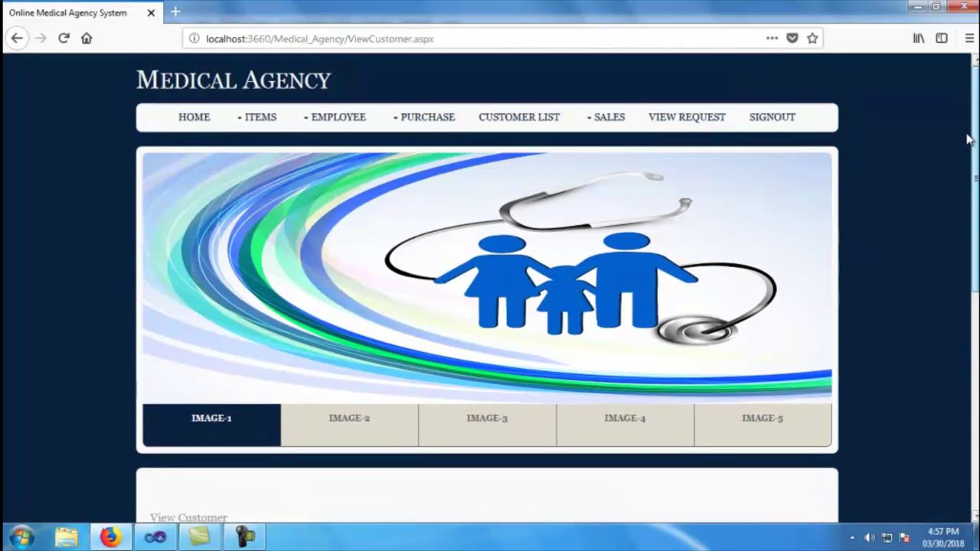Open the Firefox library icon

[x=919, y=38]
